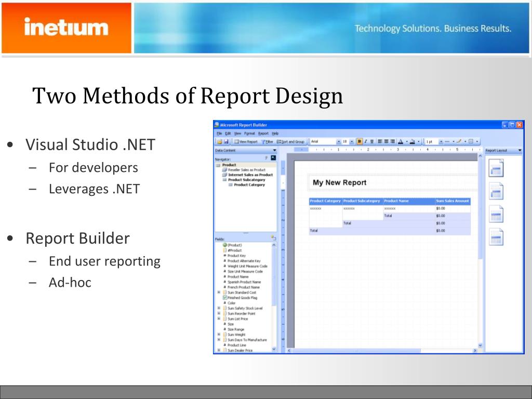Expand the Sum Safety Stock Level field

pos(219,308)
